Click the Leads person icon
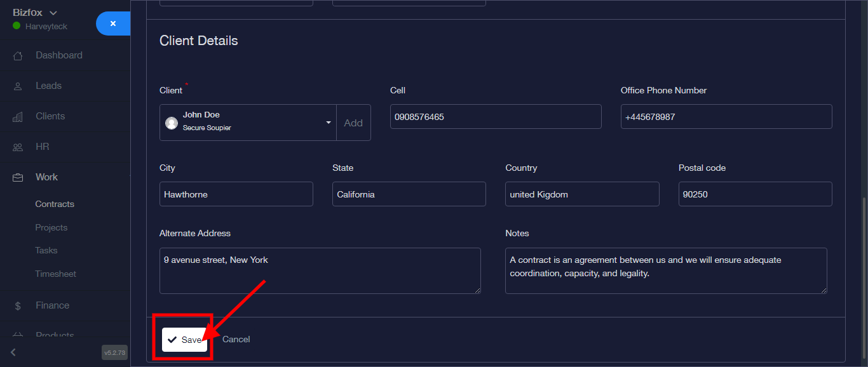Screen dimensions: 868x367 click(x=18, y=86)
